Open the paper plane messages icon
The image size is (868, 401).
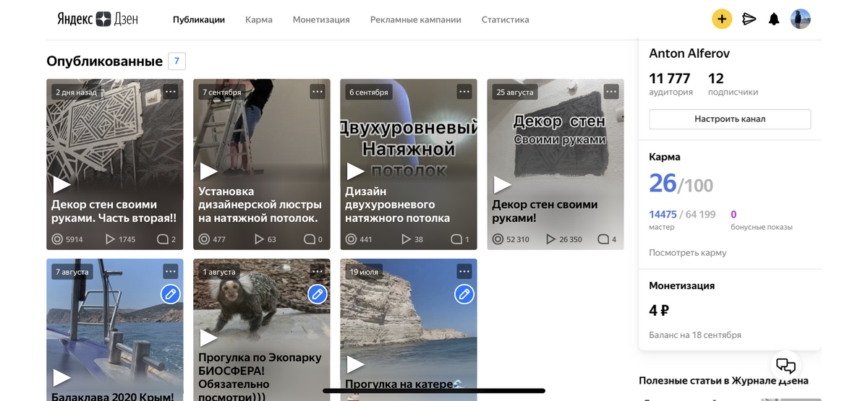749,19
